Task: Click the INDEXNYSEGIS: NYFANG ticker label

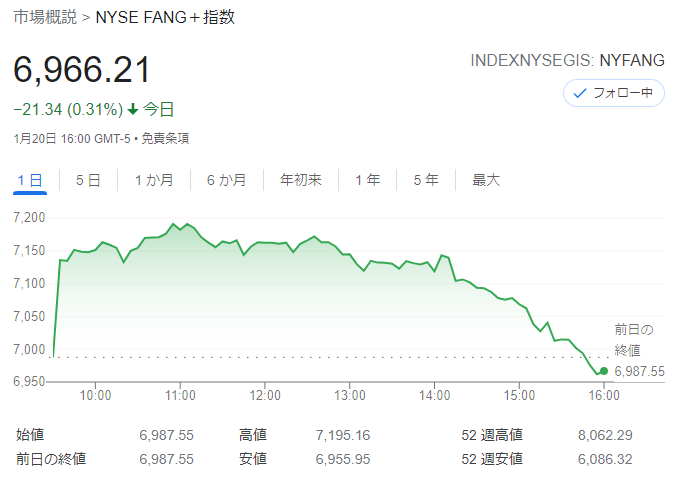Action: 567,60
